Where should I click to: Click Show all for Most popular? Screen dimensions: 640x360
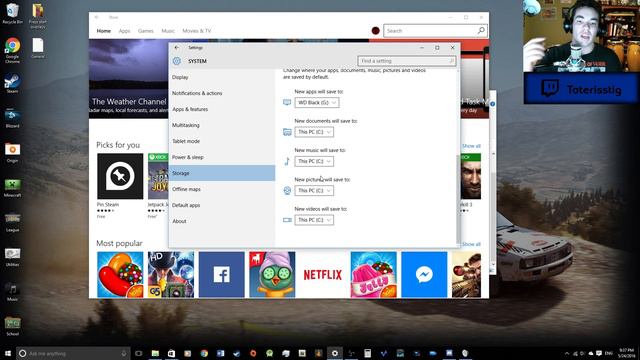tap(471, 244)
